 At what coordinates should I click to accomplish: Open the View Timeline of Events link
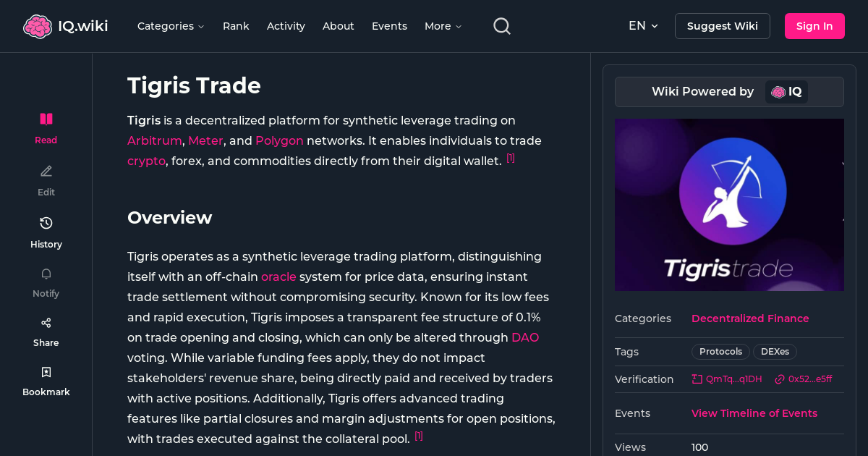pos(754,413)
